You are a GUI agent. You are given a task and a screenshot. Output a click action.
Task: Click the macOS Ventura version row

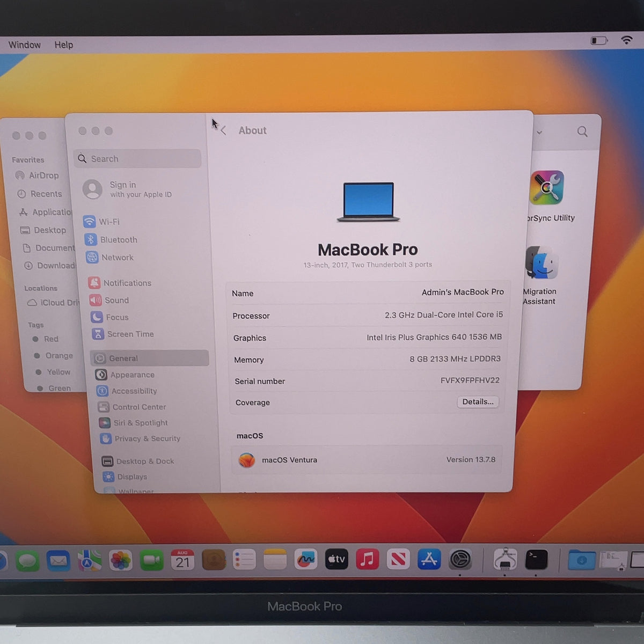[x=368, y=460]
